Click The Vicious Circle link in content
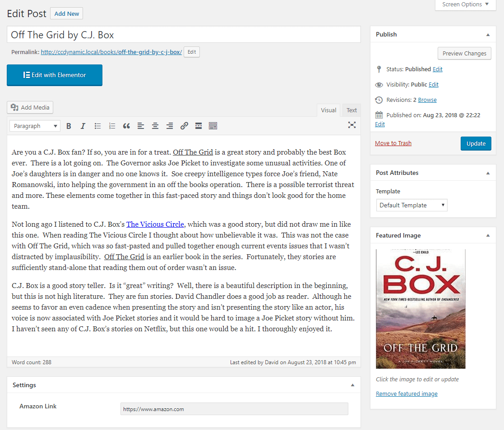The width and height of the screenshot is (504, 430). coord(155,224)
